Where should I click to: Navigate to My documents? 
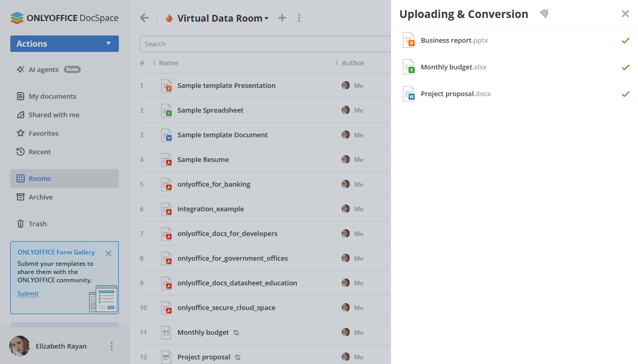pos(52,96)
